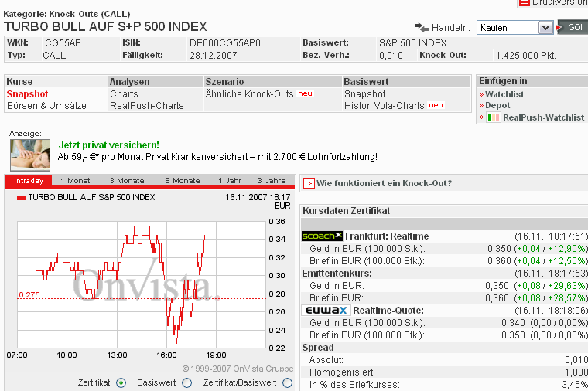Image resolution: width=588 pixels, height=391 pixels.
Task: Click the Knock-Out value 1.425,000 Pkt.
Action: pos(526,56)
